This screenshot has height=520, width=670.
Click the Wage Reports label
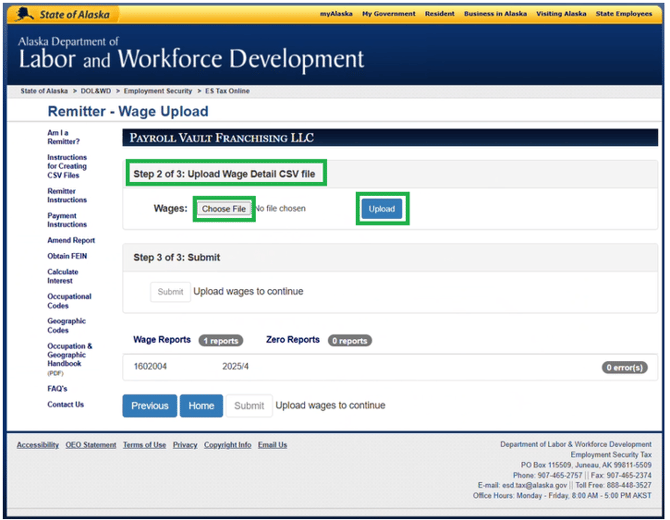pyautogui.click(x=162, y=340)
